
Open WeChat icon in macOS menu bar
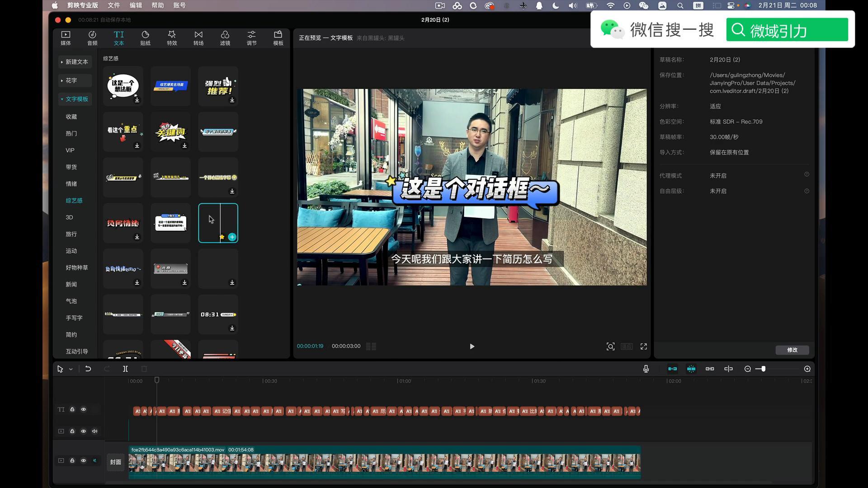click(x=643, y=5)
